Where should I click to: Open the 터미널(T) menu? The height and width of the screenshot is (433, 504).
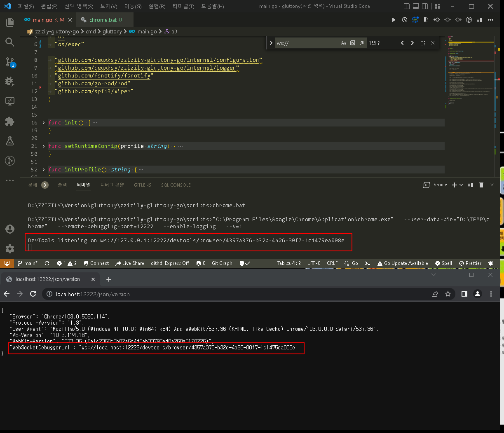pyautogui.click(x=183, y=6)
